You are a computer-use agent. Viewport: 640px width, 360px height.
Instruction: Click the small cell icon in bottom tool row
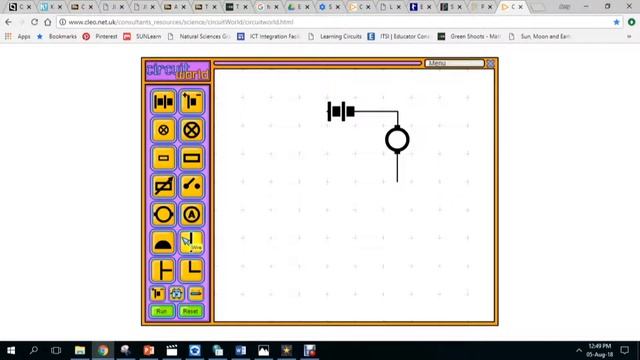point(158,293)
